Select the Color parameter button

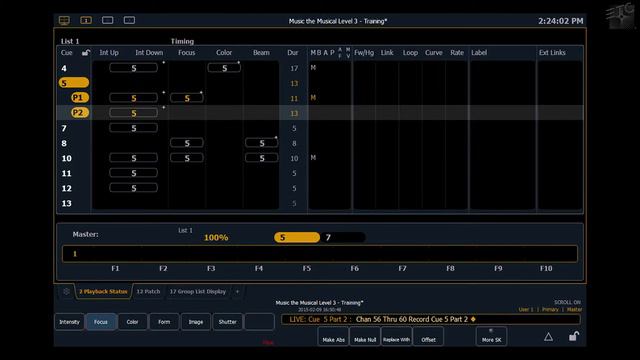point(132,322)
